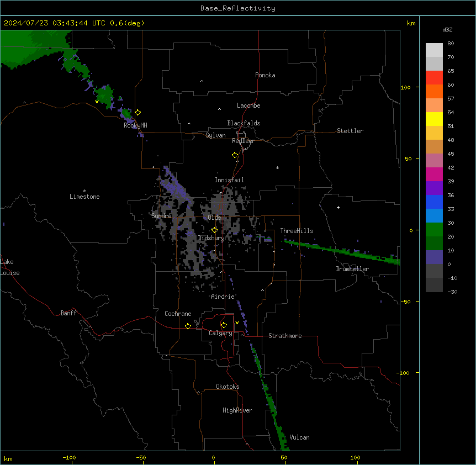Click the Sylvan town label

point(215,135)
